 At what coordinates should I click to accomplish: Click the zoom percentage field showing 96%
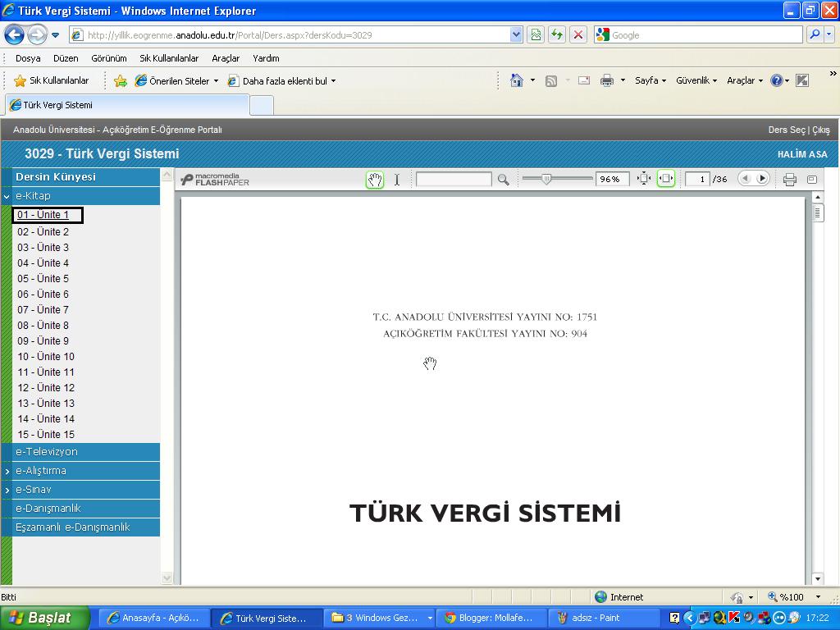point(612,179)
